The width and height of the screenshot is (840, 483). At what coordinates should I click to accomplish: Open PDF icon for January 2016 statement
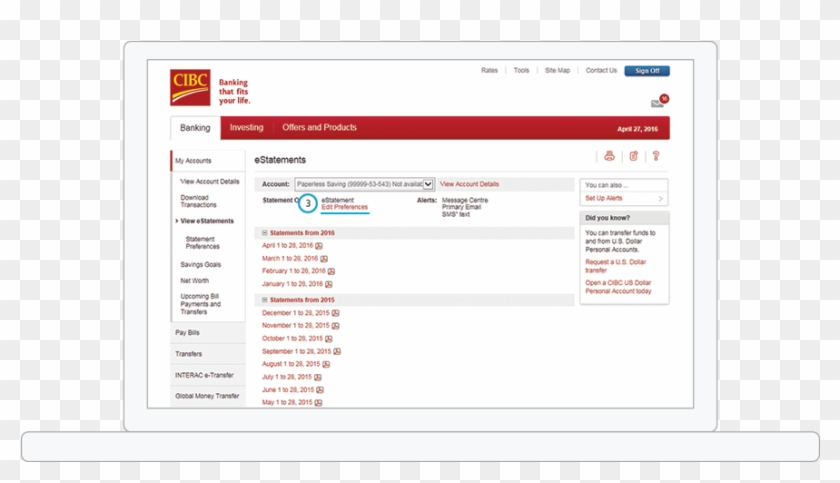point(328,284)
